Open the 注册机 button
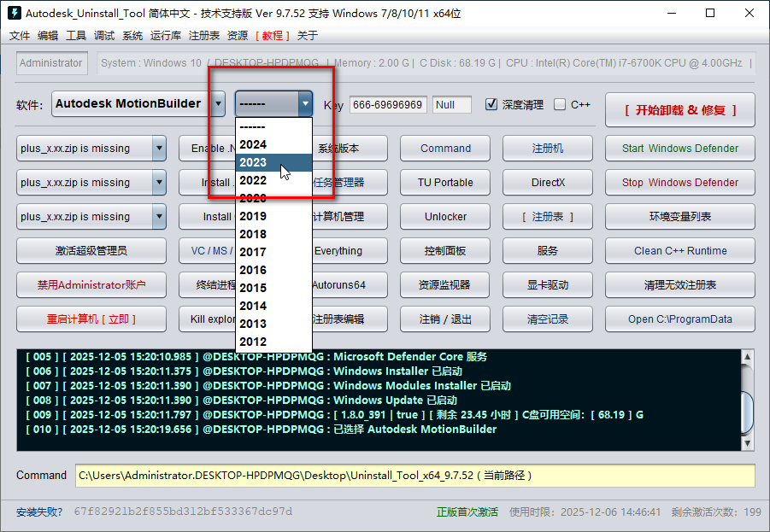 (548, 149)
